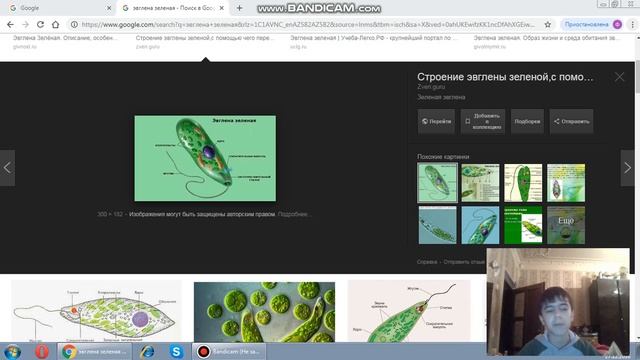Click the Справка help link
The image size is (640, 360).
coord(427,262)
